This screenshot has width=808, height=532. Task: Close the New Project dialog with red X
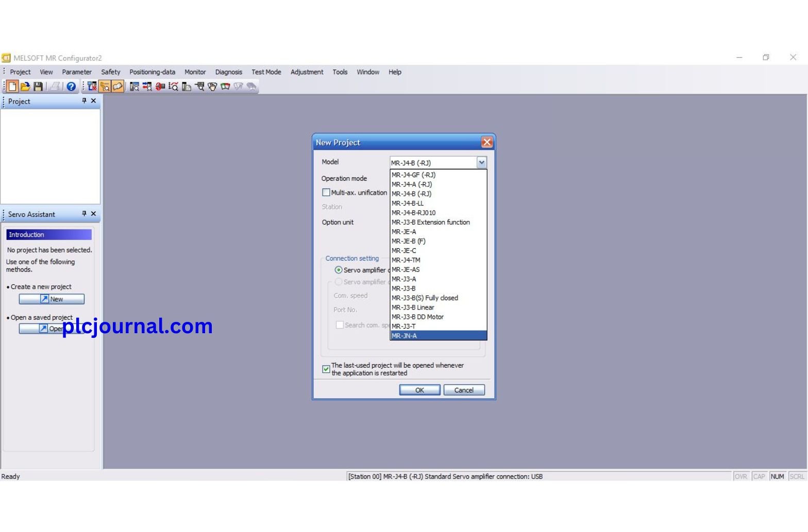click(x=486, y=142)
